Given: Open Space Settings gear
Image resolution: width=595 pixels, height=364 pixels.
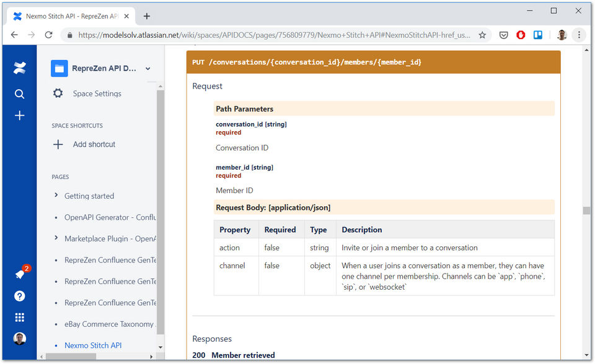Looking at the screenshot, I should (58, 93).
